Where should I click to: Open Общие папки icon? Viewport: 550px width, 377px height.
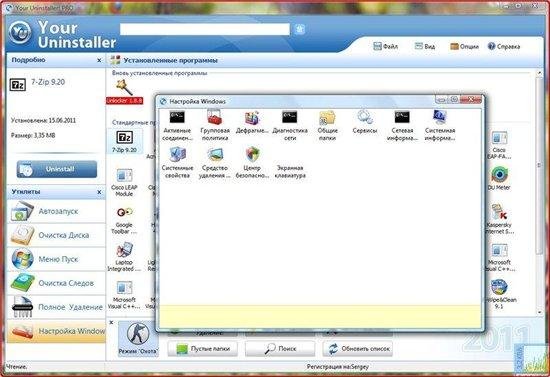pos(327,126)
